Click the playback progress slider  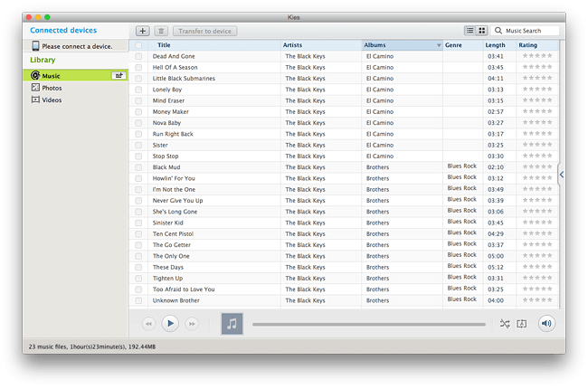pyautogui.click(x=368, y=324)
